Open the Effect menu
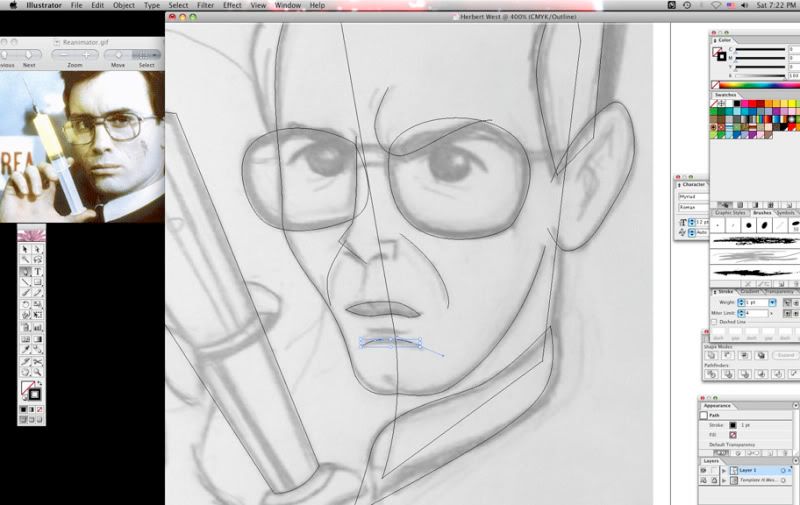Screen dimensions: 800x505 232,5
